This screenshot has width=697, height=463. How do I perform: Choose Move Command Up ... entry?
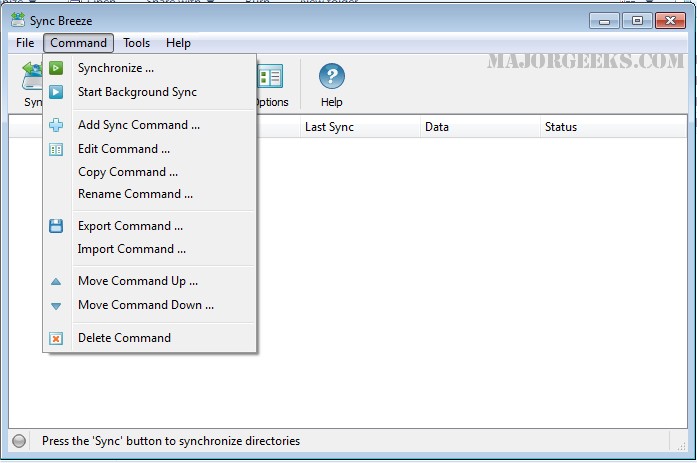pyautogui.click(x=150, y=281)
